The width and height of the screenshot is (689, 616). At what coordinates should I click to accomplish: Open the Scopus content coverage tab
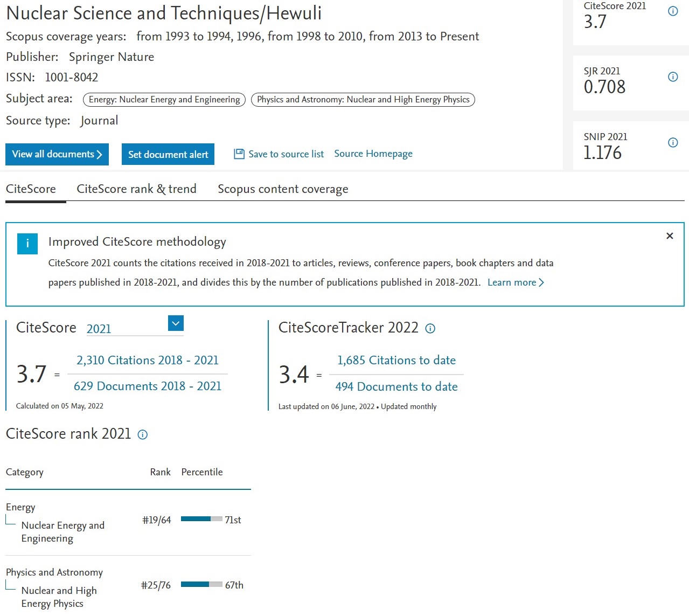click(x=283, y=189)
